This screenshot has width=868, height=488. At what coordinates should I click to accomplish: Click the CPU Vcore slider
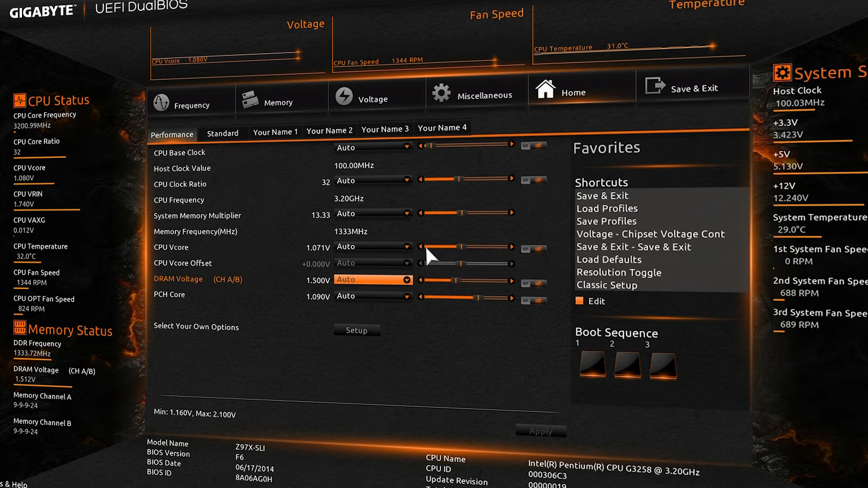466,247
